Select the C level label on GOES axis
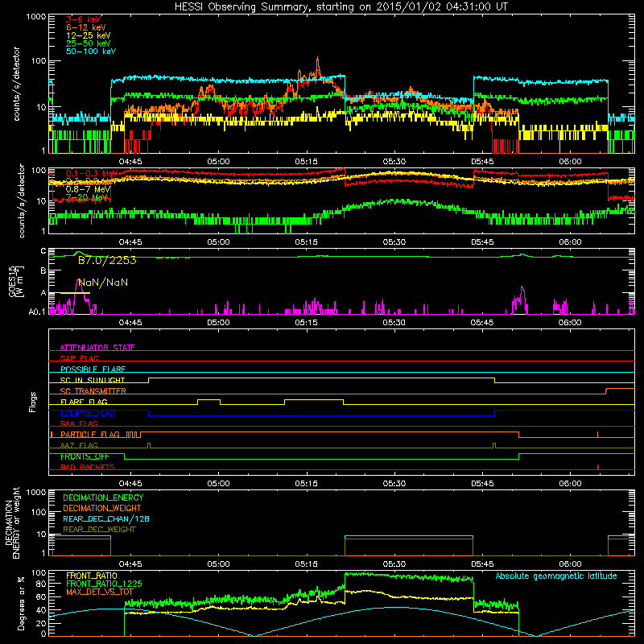Viewport: 644px width, 644px height. (x=43, y=251)
